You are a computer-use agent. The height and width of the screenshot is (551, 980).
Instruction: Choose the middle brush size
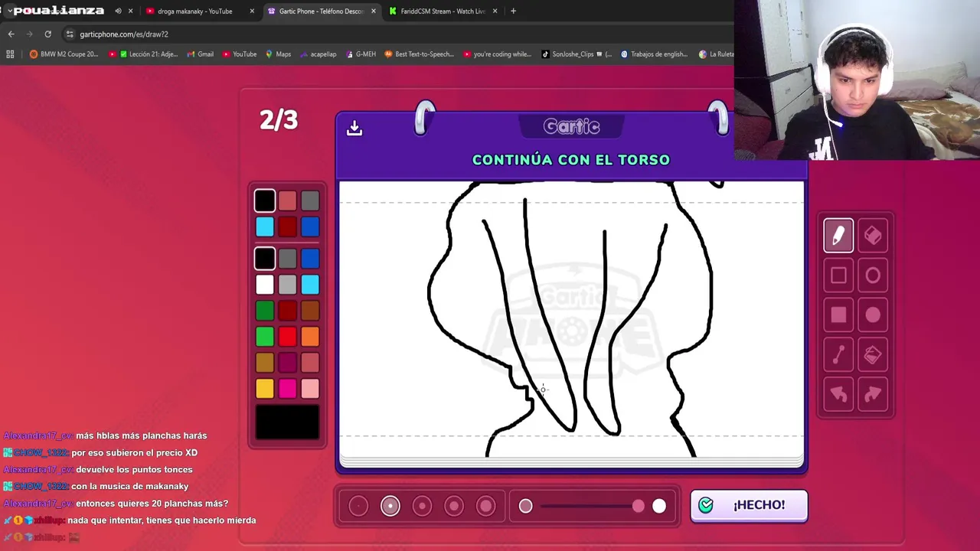pyautogui.click(x=422, y=506)
